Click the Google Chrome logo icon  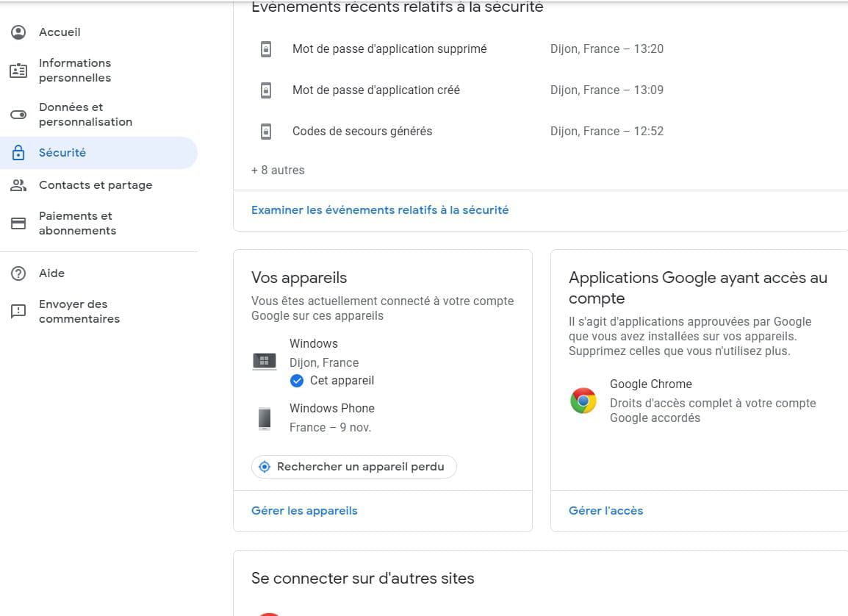583,401
